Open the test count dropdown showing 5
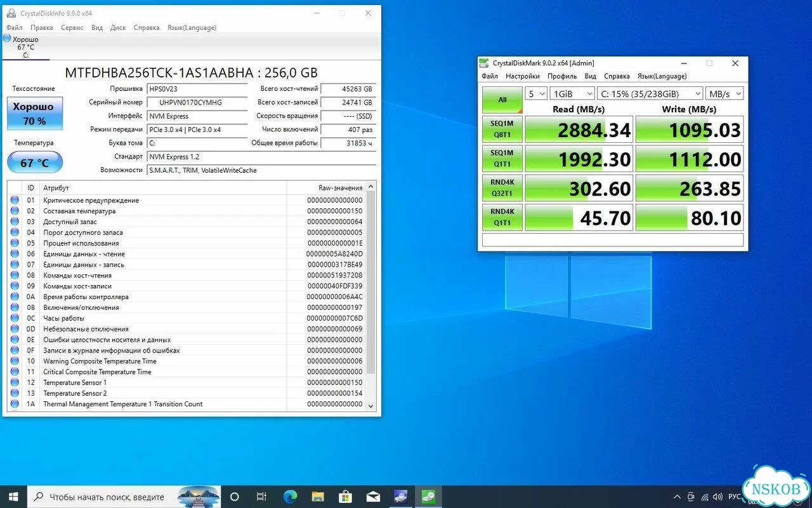The height and width of the screenshot is (508, 812). (537, 94)
